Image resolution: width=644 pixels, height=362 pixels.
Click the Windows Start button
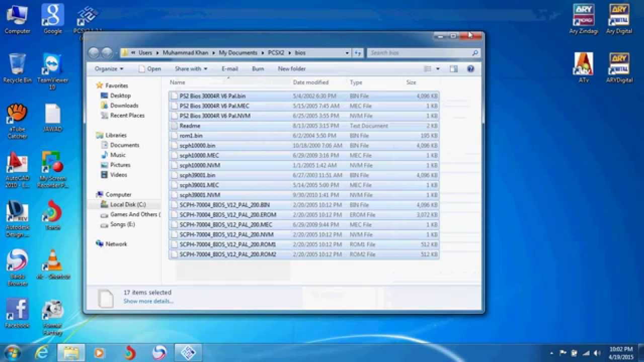point(12,352)
